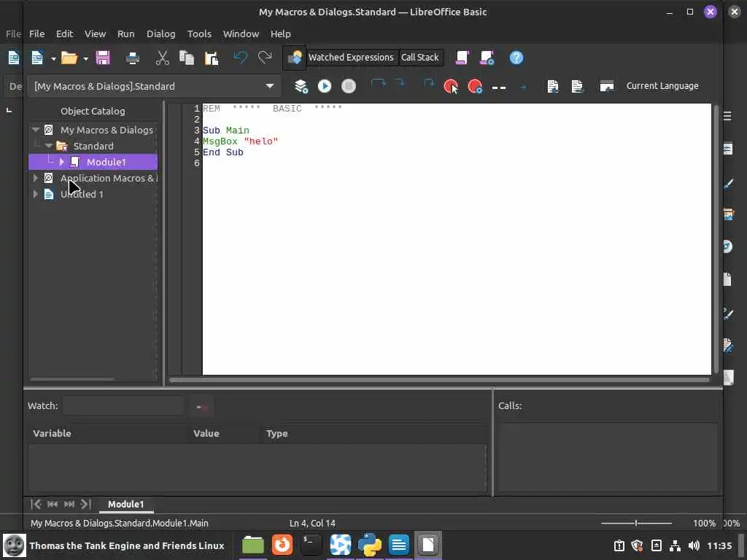Jump to the last module tab
This screenshot has width=747, height=560.
click(86, 505)
